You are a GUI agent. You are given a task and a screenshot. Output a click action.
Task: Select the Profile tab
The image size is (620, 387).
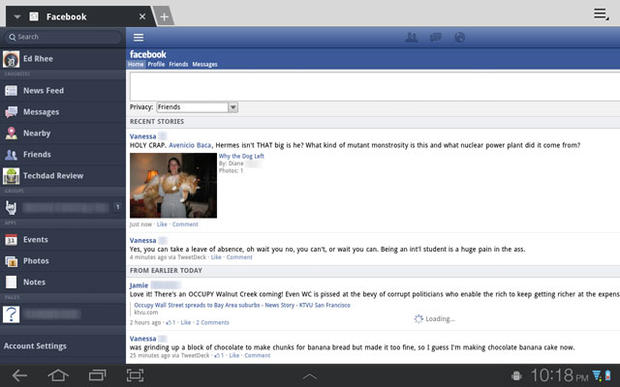[156, 64]
